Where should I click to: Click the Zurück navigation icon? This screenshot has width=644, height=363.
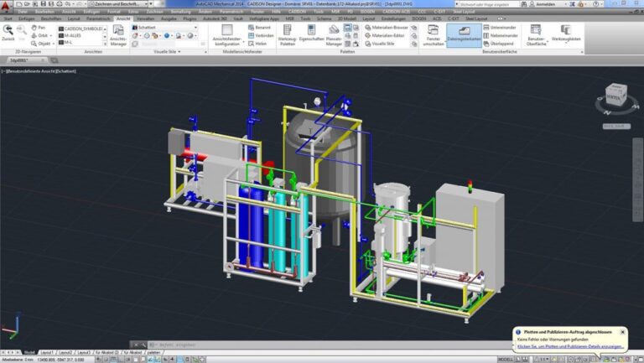click(x=8, y=32)
